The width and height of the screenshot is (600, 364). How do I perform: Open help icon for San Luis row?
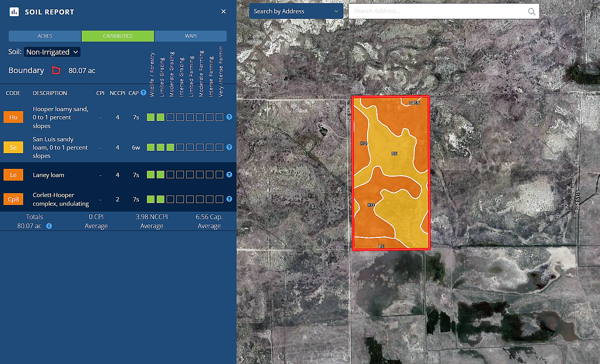[229, 147]
